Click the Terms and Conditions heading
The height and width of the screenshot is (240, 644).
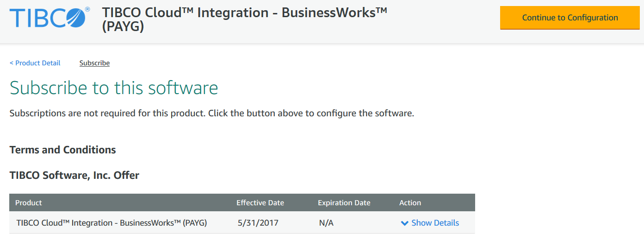click(x=62, y=150)
